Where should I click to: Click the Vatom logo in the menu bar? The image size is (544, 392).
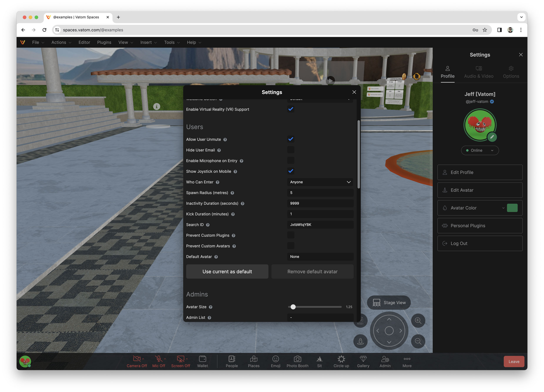(23, 42)
